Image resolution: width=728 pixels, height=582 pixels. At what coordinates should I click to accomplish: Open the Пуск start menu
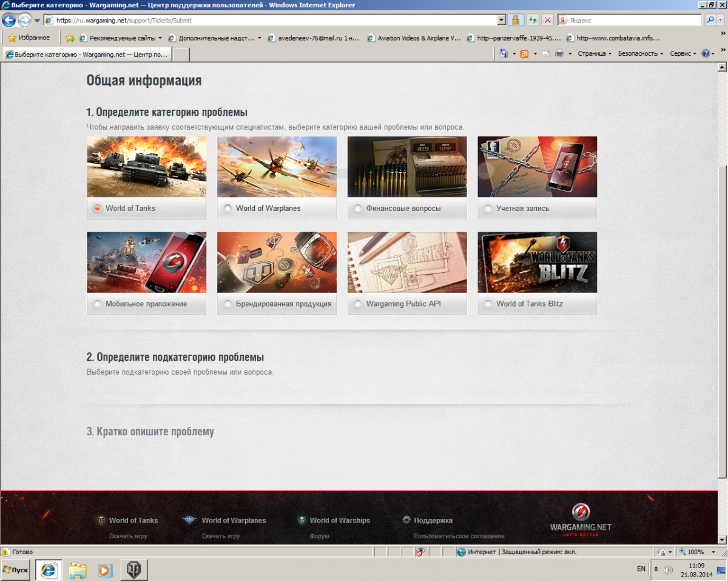pyautogui.click(x=16, y=570)
